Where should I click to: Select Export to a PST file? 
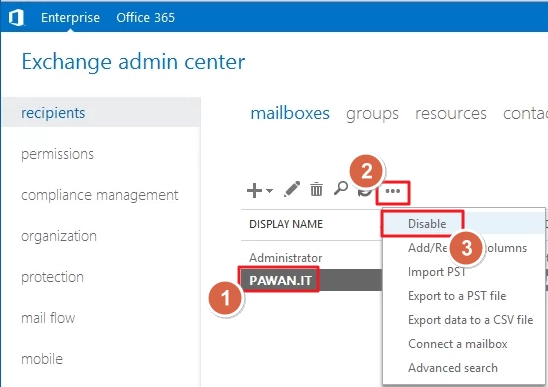point(464,296)
